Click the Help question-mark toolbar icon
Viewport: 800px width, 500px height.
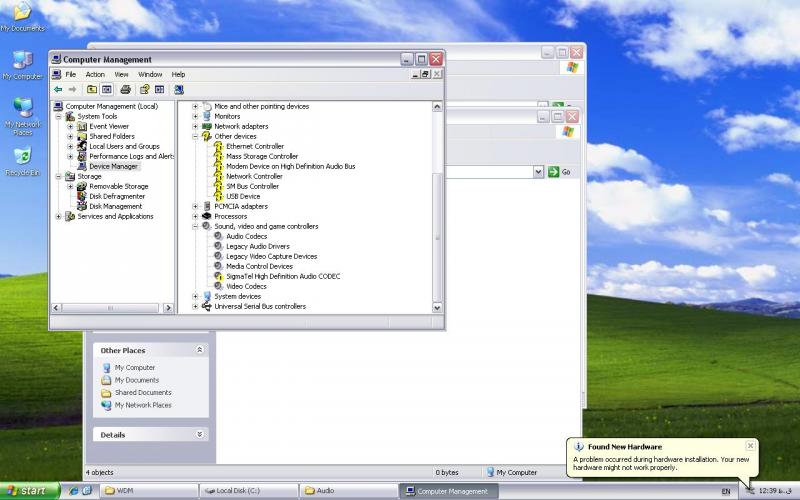(144, 90)
